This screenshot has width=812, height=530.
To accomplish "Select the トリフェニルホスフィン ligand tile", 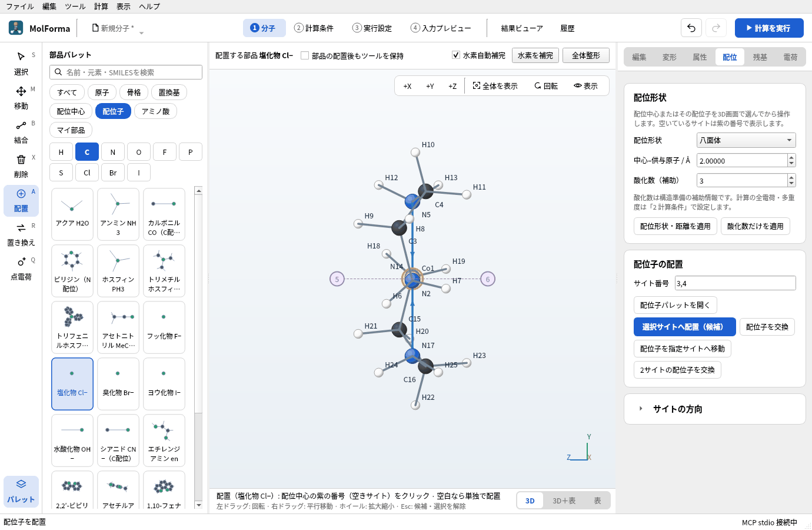I will pyautogui.click(x=72, y=327).
